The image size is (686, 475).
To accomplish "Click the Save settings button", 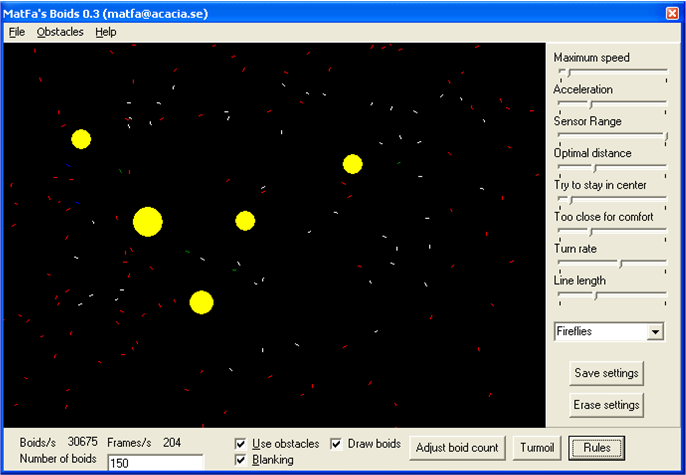I will [606, 373].
